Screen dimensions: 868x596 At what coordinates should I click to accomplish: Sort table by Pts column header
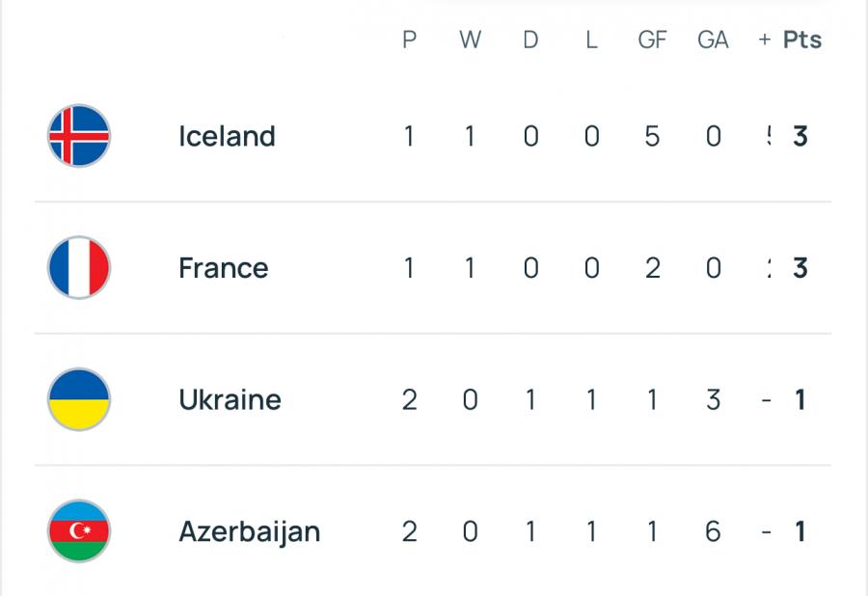[802, 40]
